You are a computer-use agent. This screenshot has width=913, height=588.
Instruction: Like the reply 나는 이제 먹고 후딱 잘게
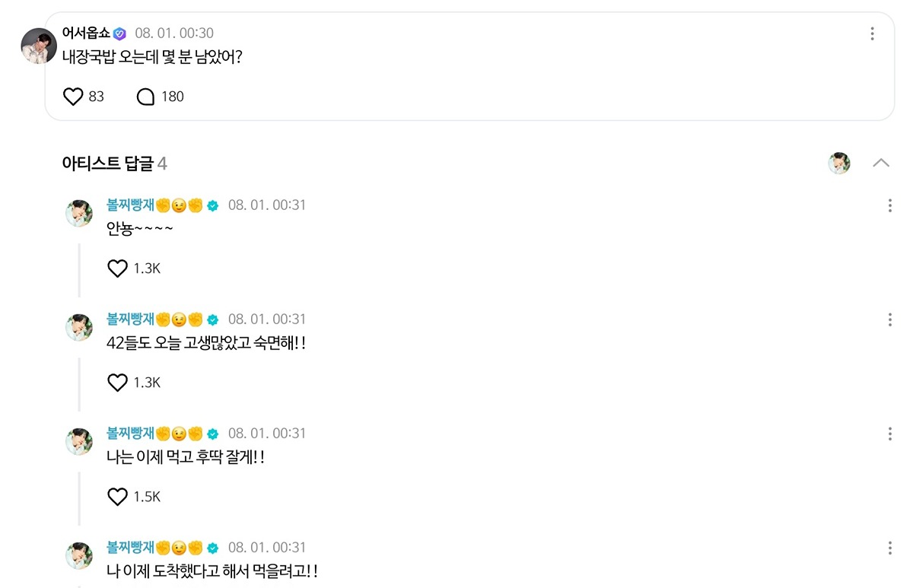pyautogui.click(x=117, y=497)
